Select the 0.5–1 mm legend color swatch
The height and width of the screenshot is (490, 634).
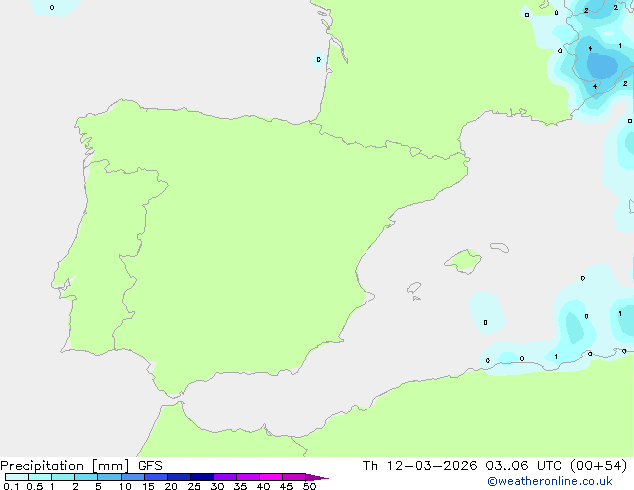pyautogui.click(x=40, y=477)
